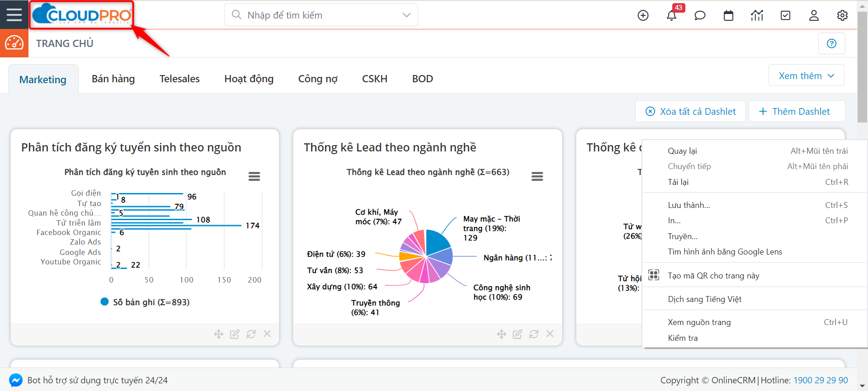Image resolution: width=868 pixels, height=391 pixels.
Task: Expand the Xem thêm tabs dropdown
Action: tap(807, 75)
